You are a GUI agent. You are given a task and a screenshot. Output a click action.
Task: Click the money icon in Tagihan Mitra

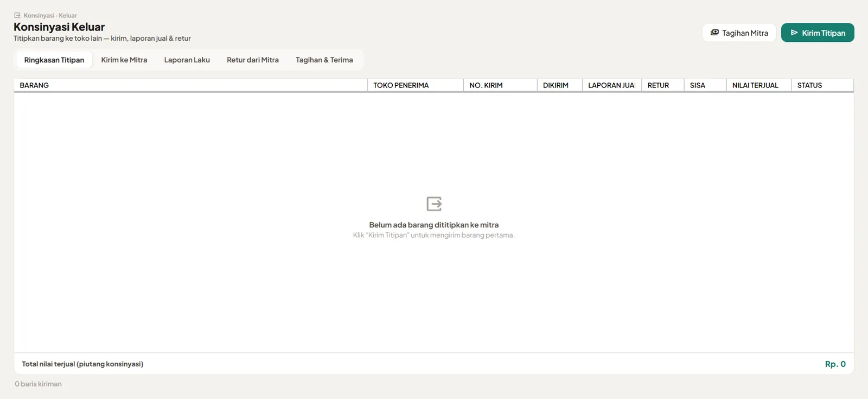coord(714,33)
